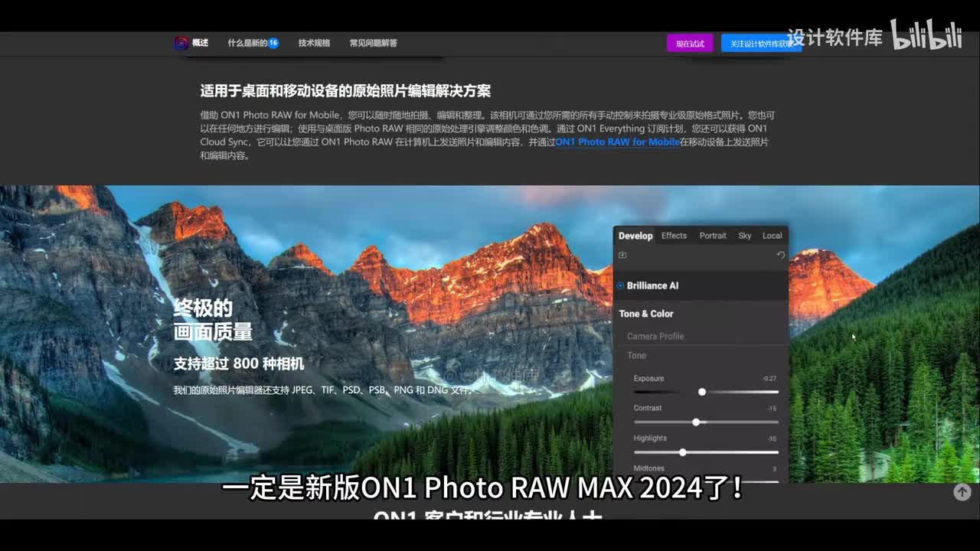
Task: Click the scroll-to-top arrow icon
Action: 962,492
